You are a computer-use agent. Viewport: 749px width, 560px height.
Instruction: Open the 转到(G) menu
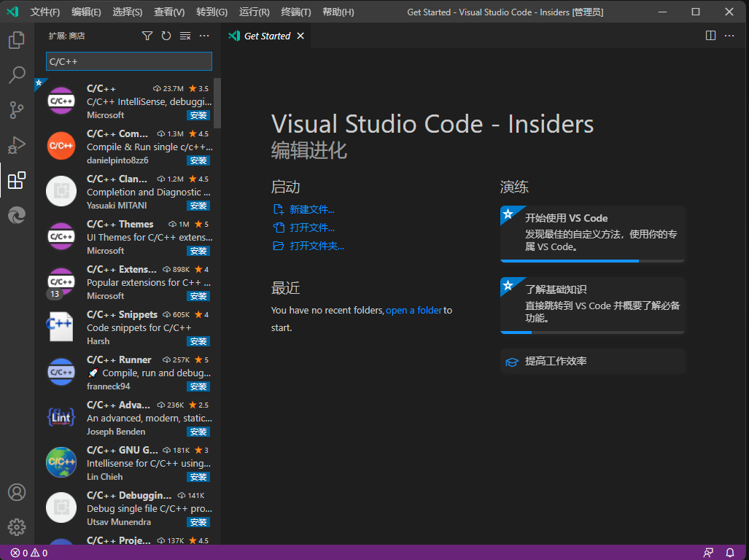[x=211, y=12]
